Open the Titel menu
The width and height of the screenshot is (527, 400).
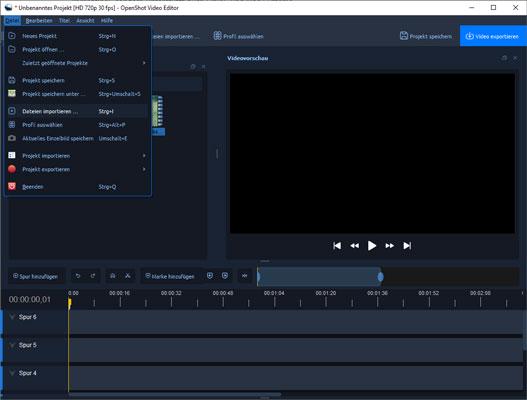tap(64, 21)
